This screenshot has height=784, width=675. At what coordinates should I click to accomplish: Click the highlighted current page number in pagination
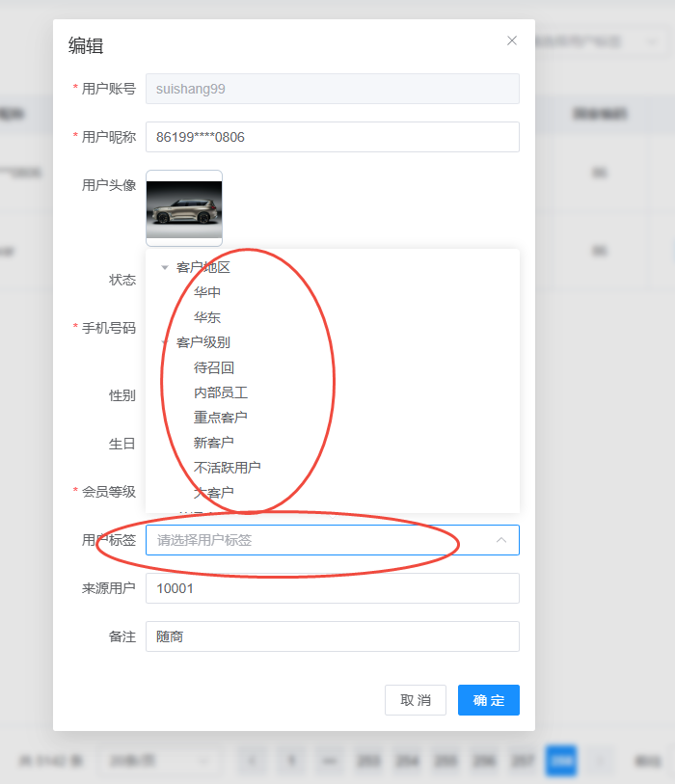point(560,761)
